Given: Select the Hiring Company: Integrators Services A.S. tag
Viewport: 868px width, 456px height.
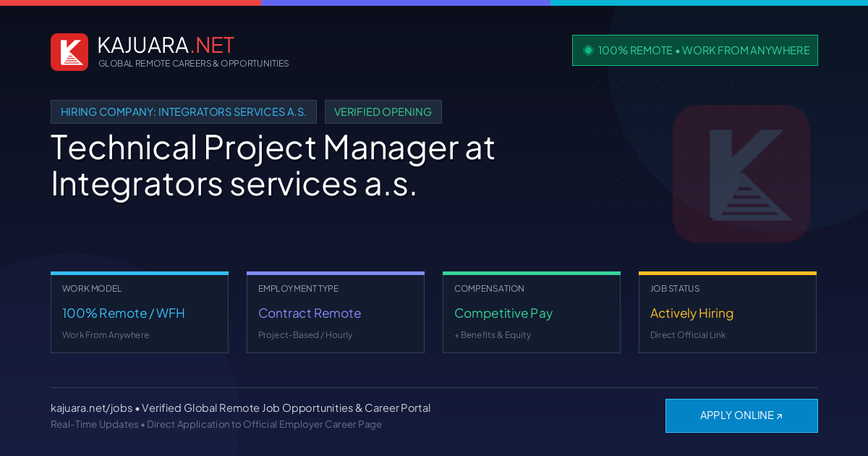Looking at the screenshot, I should [184, 112].
